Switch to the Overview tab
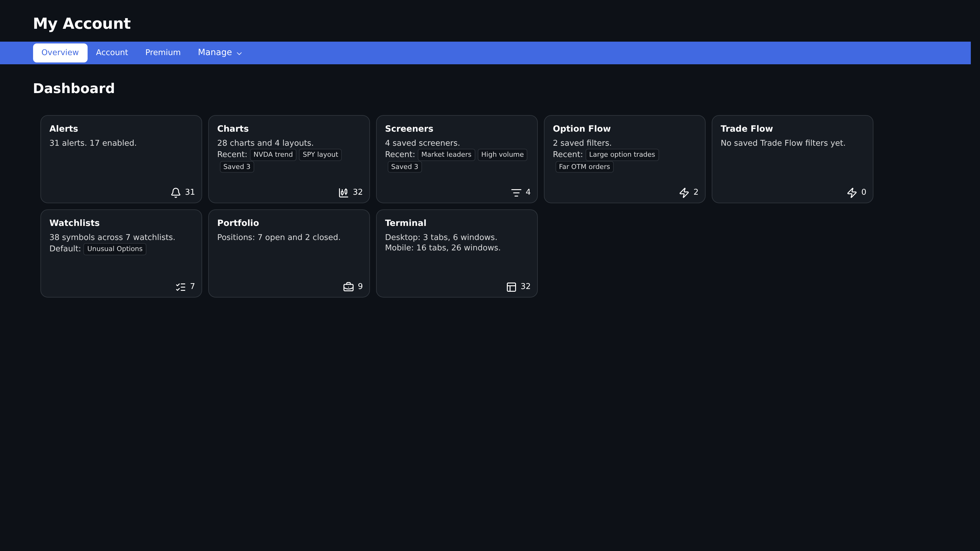 click(60, 52)
